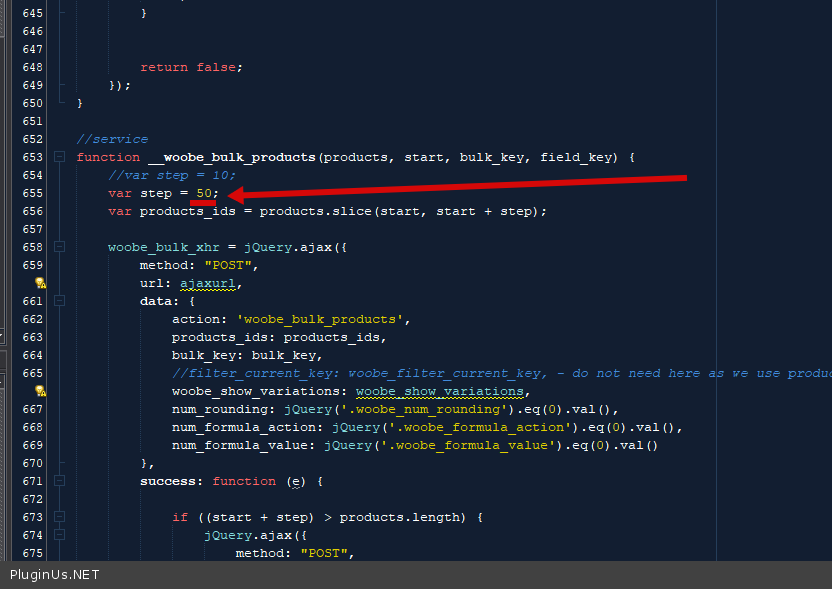Collapse the jQuery.ajax block at line 674
This screenshot has width=832, height=589.
click(60, 535)
